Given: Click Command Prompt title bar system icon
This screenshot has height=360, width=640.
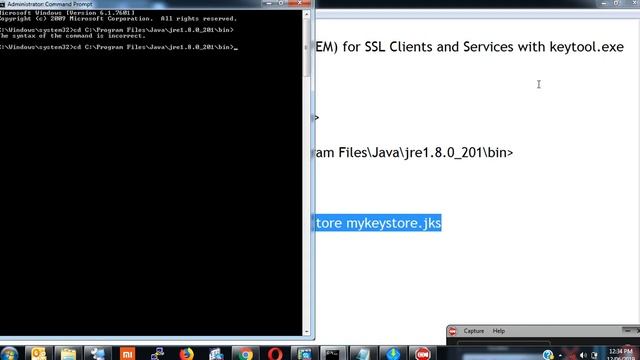Looking at the screenshot, I should 2,4.
